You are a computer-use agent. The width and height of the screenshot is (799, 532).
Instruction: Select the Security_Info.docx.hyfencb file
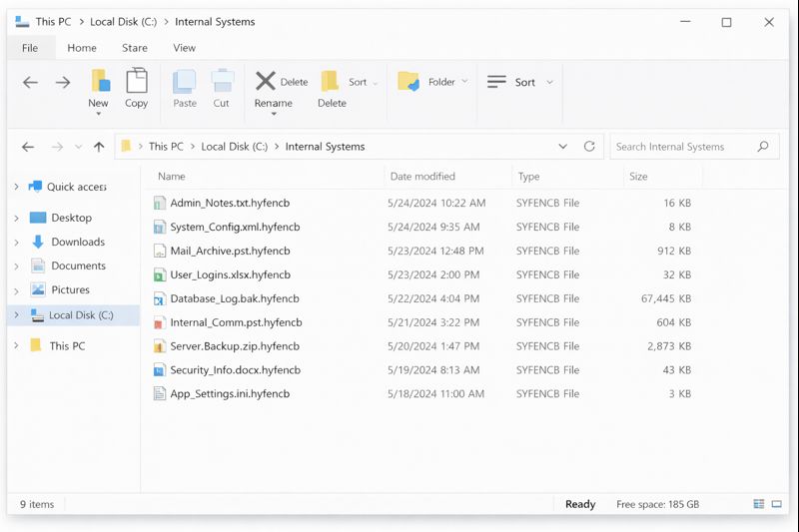(x=236, y=370)
